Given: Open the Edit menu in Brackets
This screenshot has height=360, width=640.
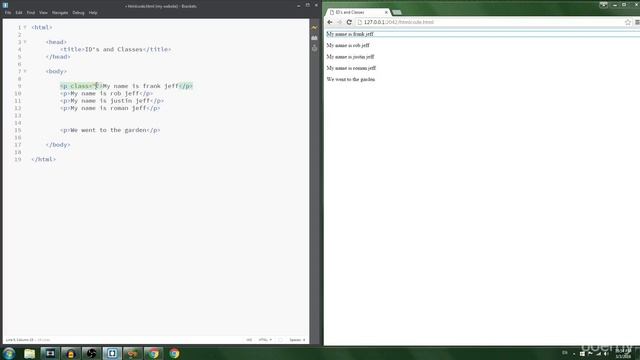Looking at the screenshot, I should pos(19,13).
